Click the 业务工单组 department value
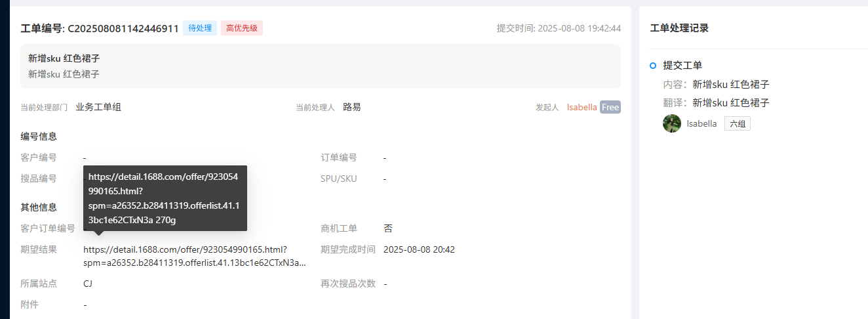The width and height of the screenshot is (868, 319). 98,107
